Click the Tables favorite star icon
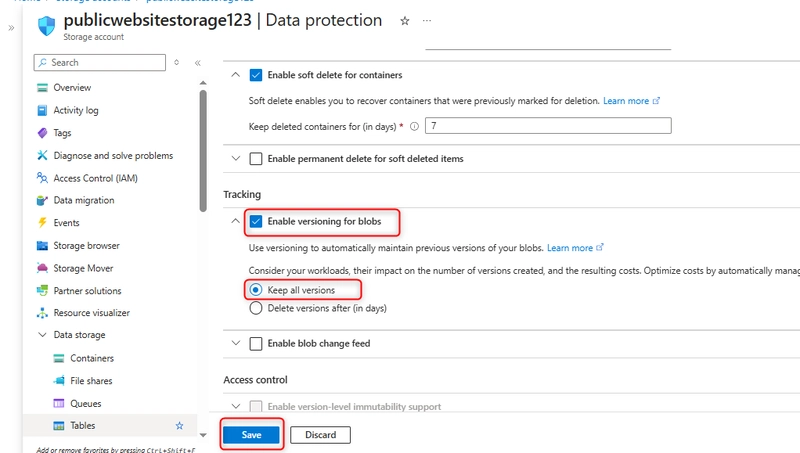Screen dimensions: 800x453 click(x=180, y=425)
